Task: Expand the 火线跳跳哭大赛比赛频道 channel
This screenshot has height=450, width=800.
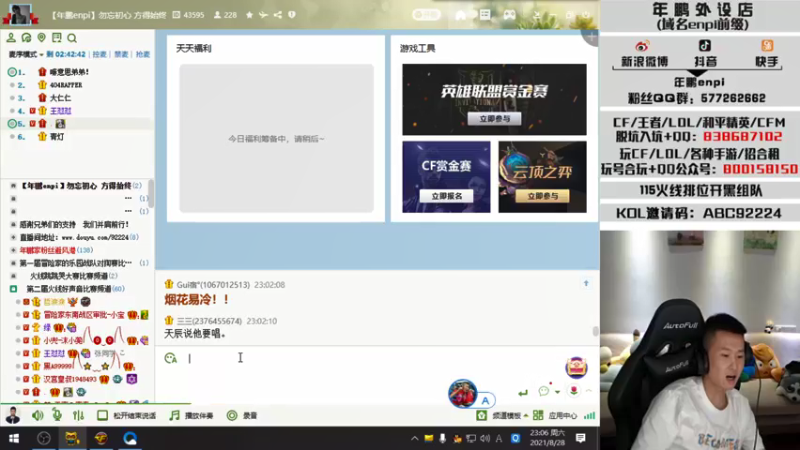Action: (14, 276)
